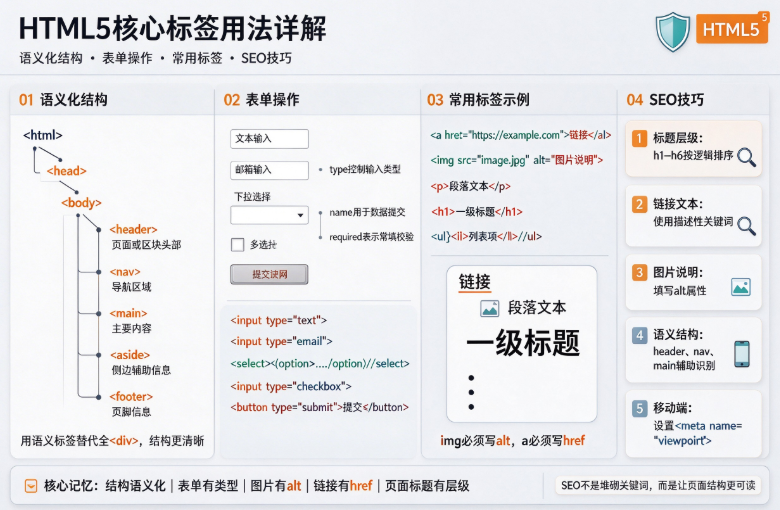Click the shield icon in the header

pos(672,31)
